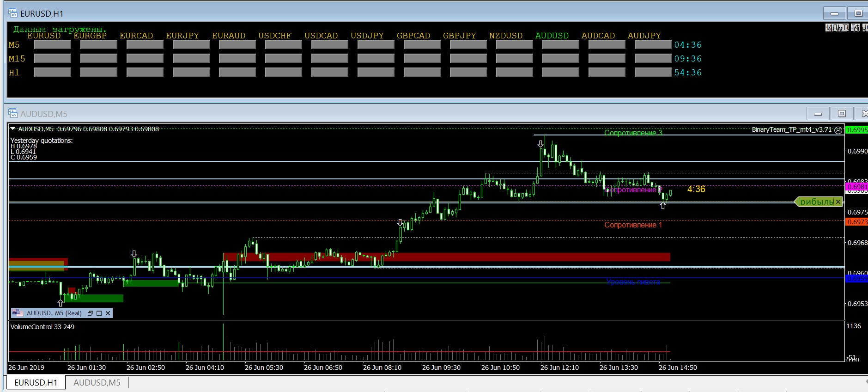This screenshot has height=392, width=868.
Task: Switch to the AUDUSD,M5 chart tab
Action: click(97, 383)
